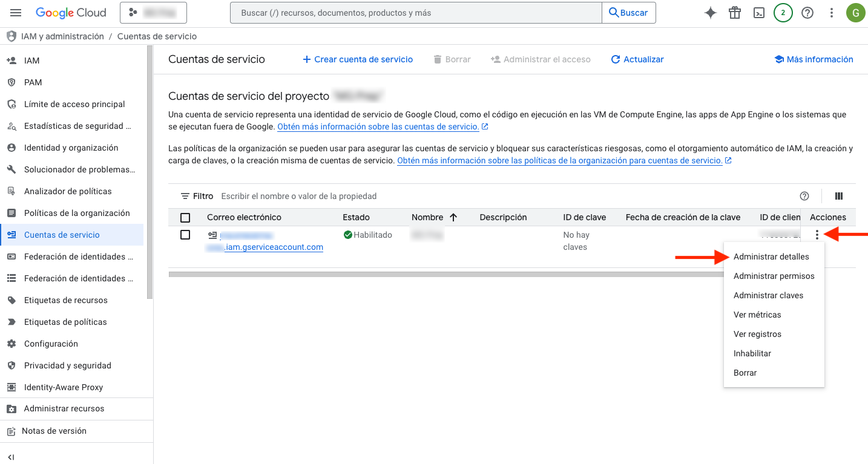Click Crear cuenta de servicio button
The width and height of the screenshot is (868, 464).
click(358, 59)
